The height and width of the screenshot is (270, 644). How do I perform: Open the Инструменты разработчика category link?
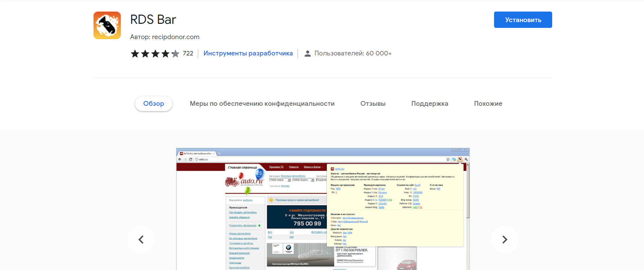(x=248, y=53)
